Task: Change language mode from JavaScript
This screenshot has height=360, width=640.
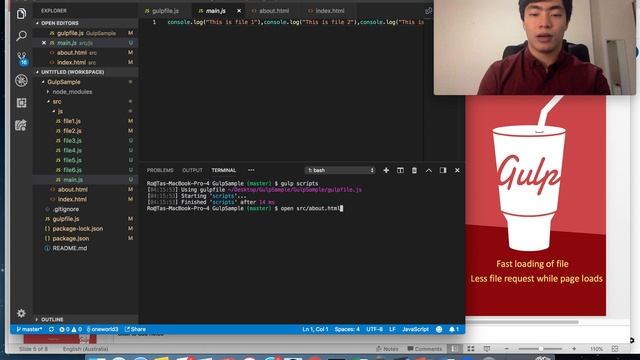Action: [x=416, y=329]
